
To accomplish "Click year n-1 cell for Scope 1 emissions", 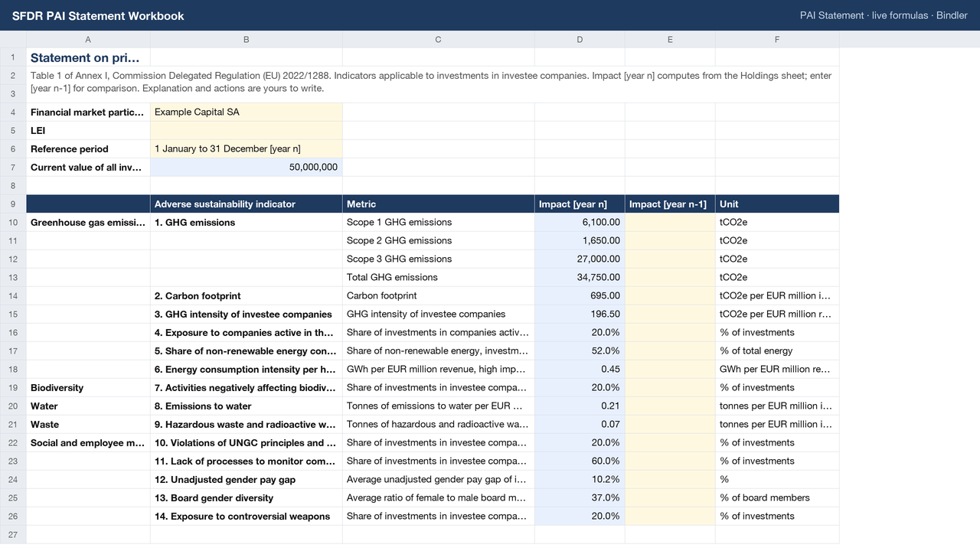I will pyautogui.click(x=670, y=222).
